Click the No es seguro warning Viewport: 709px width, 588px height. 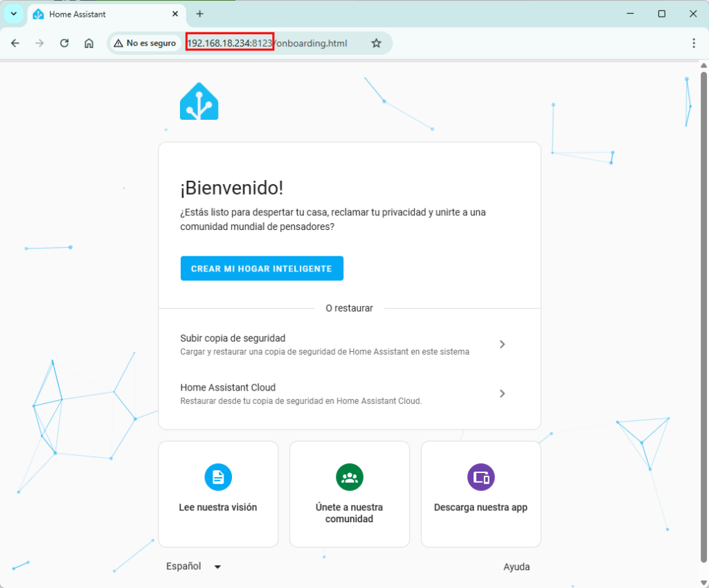(144, 43)
